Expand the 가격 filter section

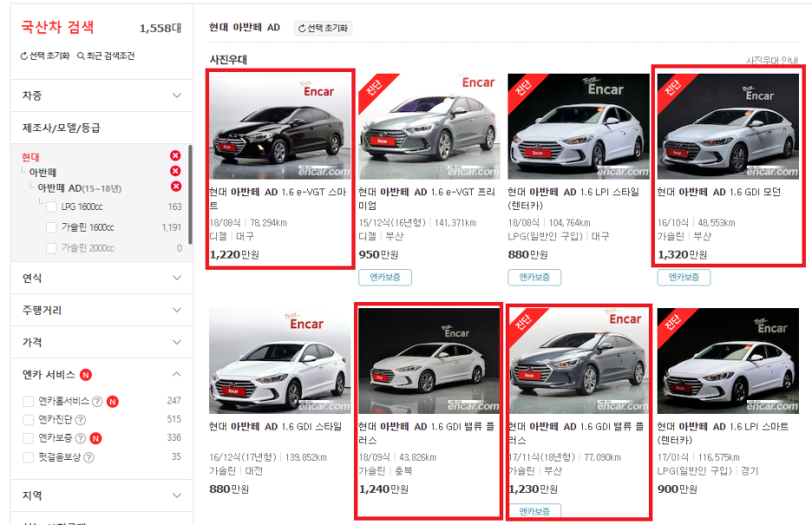tap(101, 342)
